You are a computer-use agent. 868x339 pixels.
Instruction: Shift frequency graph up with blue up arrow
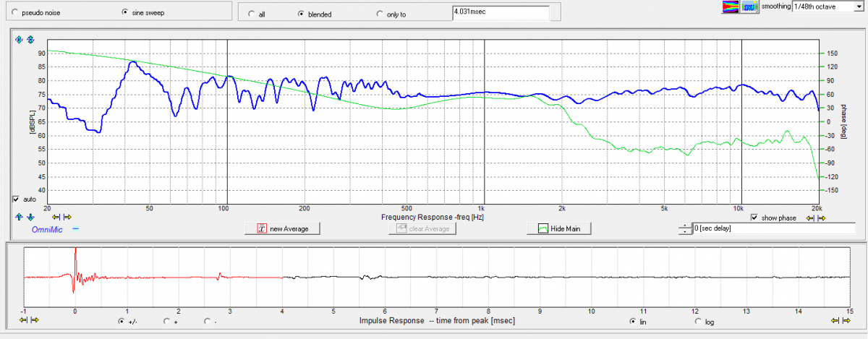(x=20, y=216)
